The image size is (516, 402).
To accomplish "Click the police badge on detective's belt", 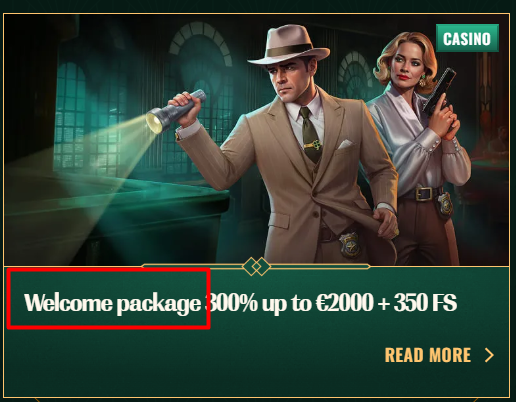I will point(350,244).
